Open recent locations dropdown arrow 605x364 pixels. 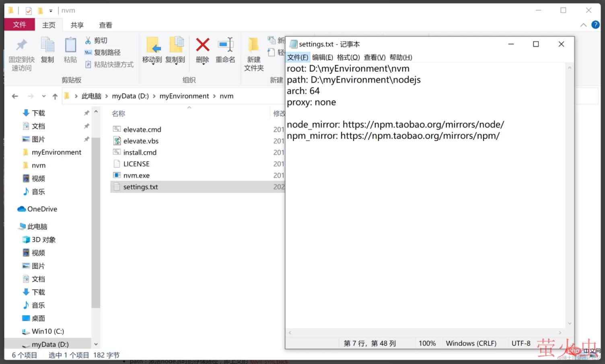44,96
